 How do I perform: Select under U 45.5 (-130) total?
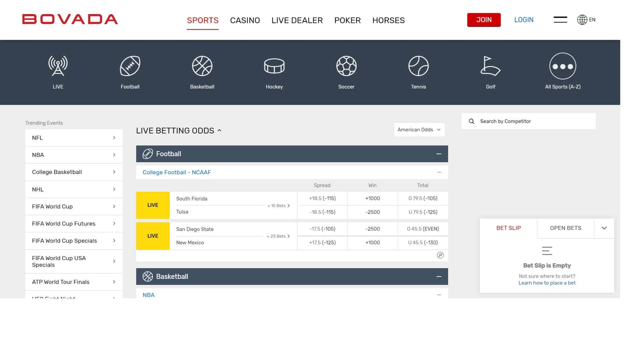tap(423, 243)
